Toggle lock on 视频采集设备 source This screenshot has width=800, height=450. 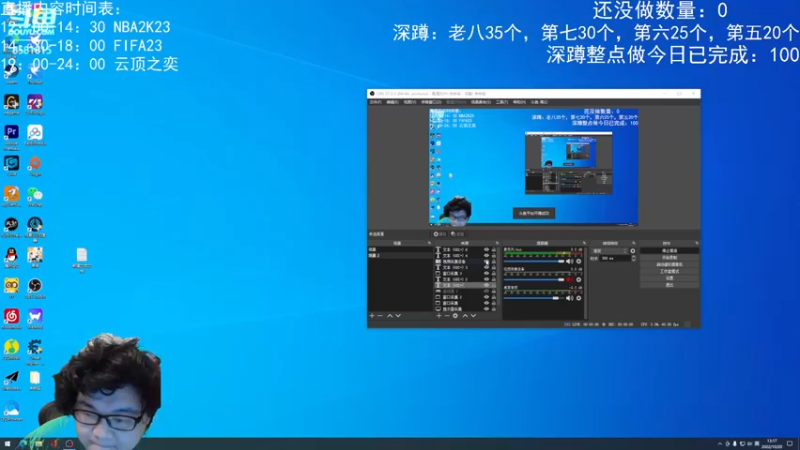point(494,261)
